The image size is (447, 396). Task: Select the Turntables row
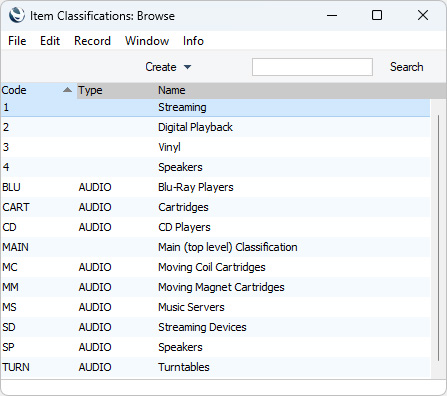(x=215, y=367)
